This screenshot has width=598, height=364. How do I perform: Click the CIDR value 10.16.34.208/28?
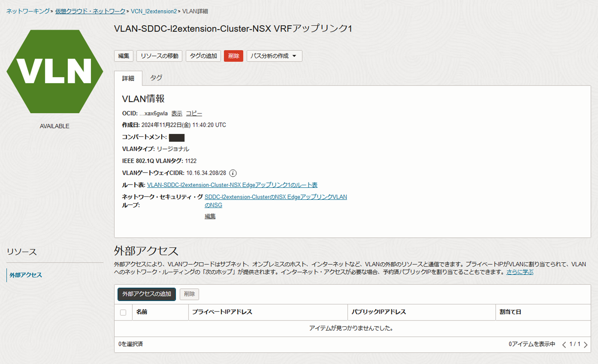pyautogui.click(x=206, y=173)
